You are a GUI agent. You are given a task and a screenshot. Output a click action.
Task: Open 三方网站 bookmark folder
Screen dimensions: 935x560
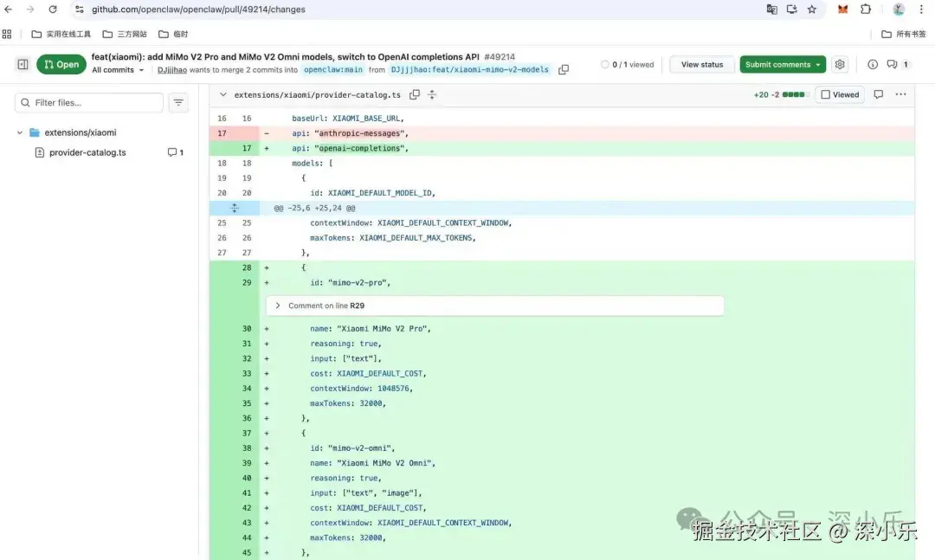coord(125,34)
